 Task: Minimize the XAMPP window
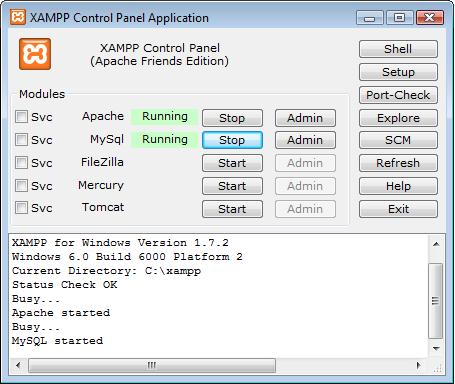tap(370, 18)
